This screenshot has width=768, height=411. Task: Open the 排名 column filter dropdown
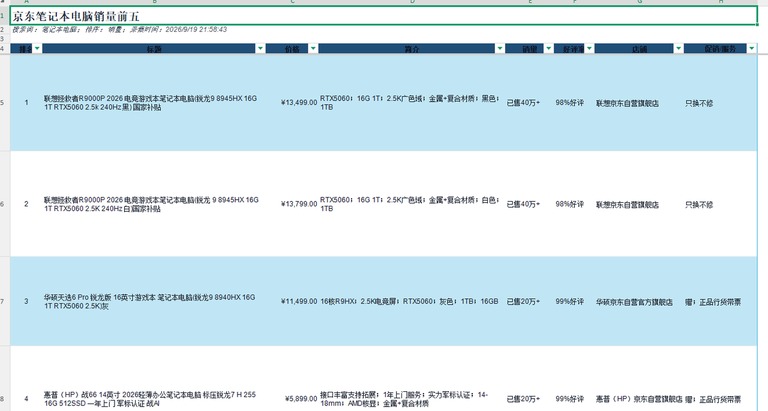coord(37,48)
